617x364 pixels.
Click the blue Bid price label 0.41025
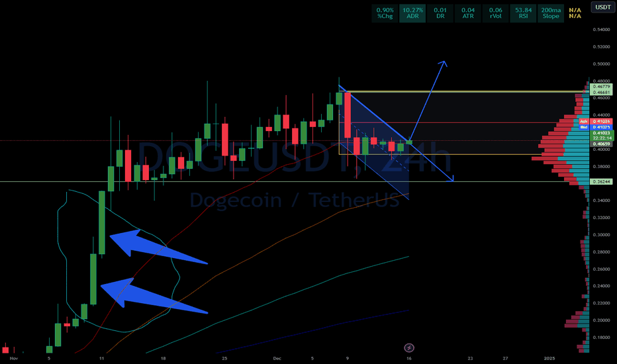601,127
